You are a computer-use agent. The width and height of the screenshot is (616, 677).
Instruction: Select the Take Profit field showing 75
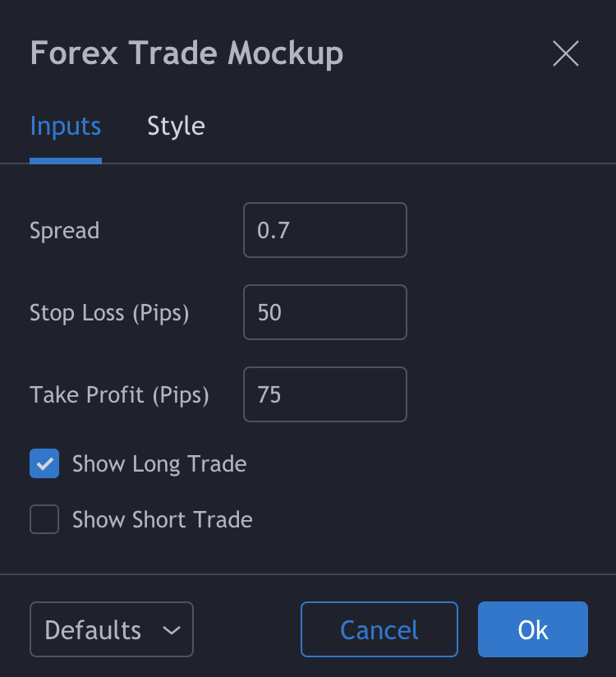click(324, 394)
